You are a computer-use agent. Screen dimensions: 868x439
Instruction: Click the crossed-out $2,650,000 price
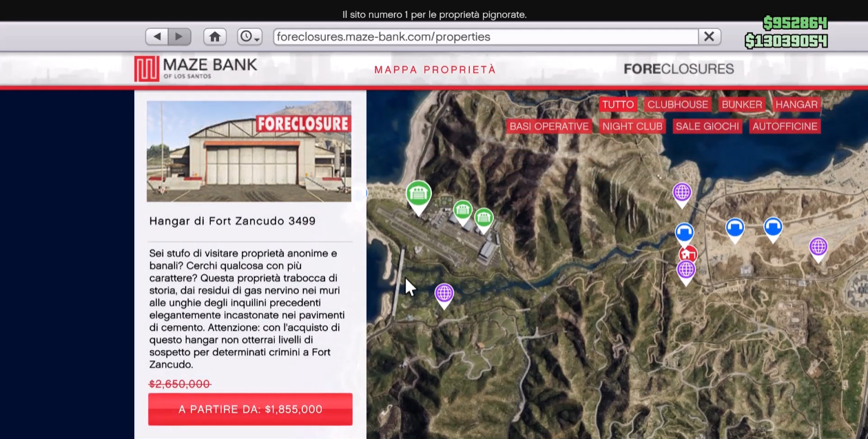pos(180,385)
